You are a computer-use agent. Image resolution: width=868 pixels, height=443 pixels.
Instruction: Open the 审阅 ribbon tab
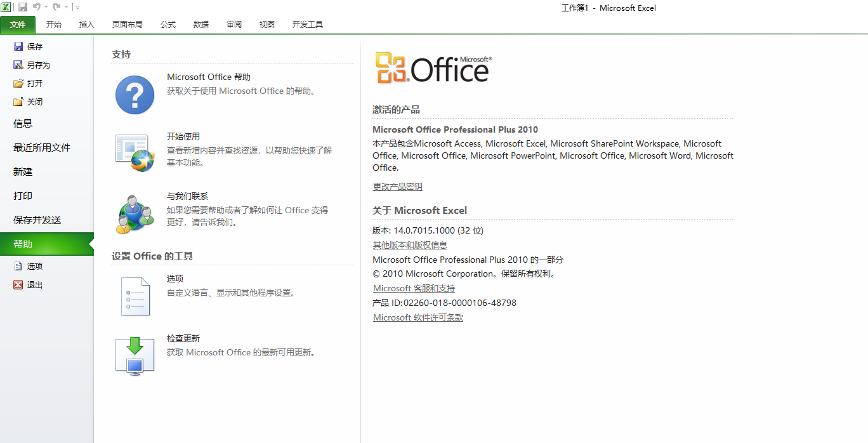pos(234,25)
